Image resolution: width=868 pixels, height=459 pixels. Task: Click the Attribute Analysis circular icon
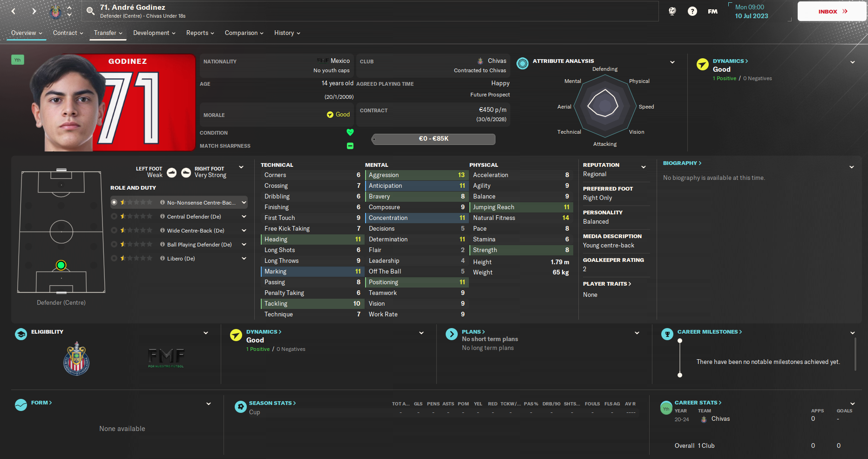[x=522, y=63]
